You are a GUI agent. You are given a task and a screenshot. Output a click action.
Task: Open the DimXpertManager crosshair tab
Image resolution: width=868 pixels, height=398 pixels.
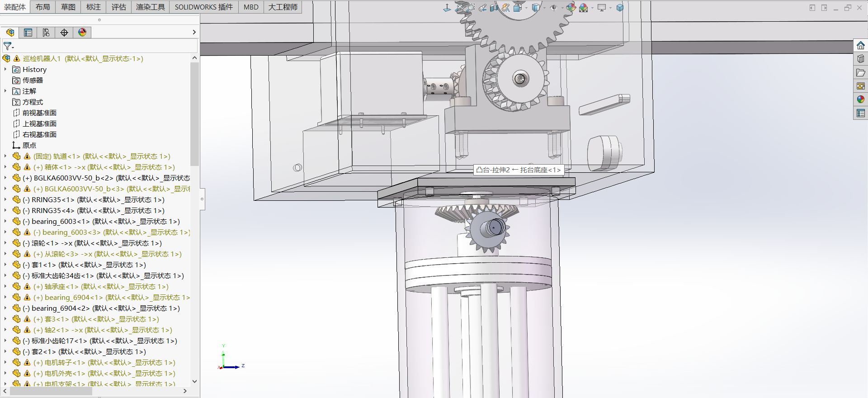[64, 33]
